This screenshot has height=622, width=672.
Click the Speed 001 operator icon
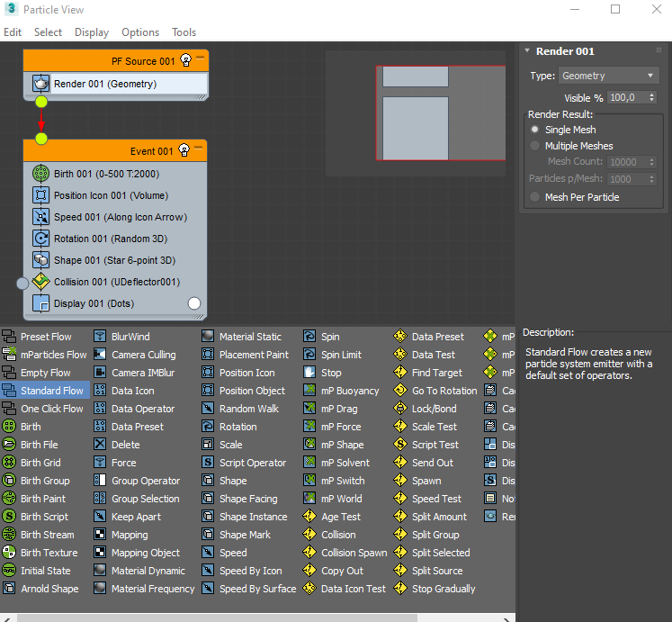click(40, 217)
